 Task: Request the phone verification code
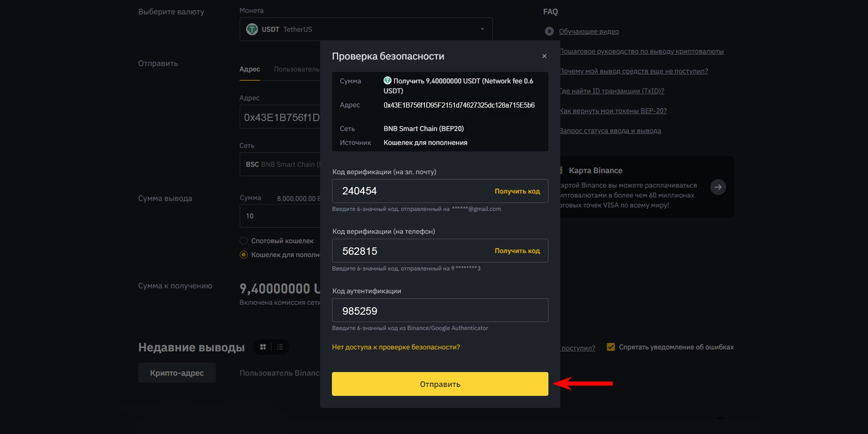click(517, 251)
